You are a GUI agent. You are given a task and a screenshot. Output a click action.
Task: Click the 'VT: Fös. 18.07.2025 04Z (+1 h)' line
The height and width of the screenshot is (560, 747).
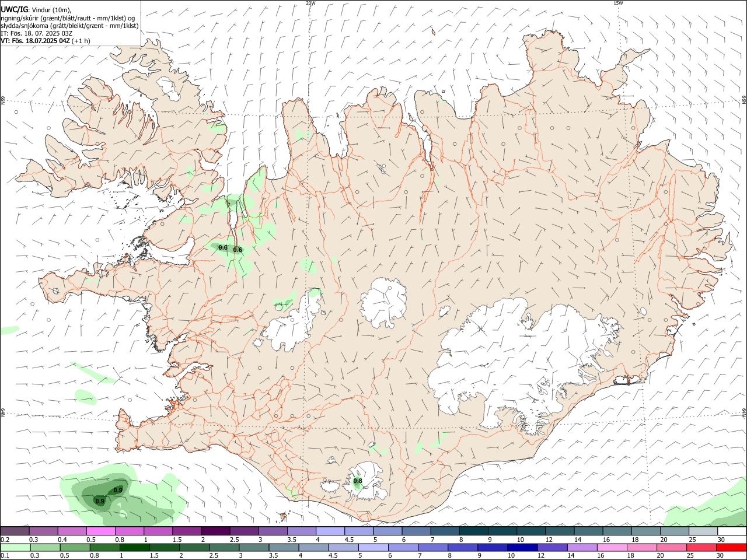46,41
